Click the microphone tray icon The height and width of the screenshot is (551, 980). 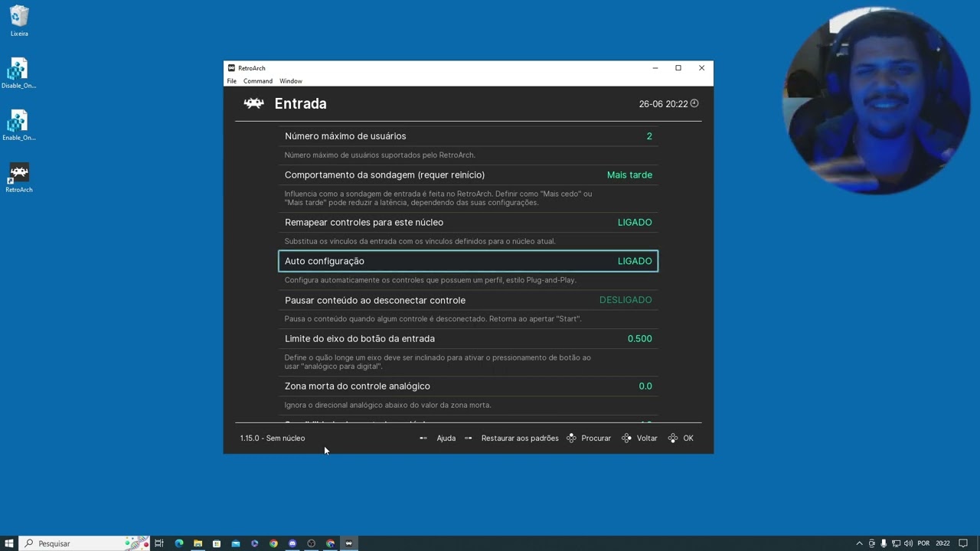click(x=884, y=543)
